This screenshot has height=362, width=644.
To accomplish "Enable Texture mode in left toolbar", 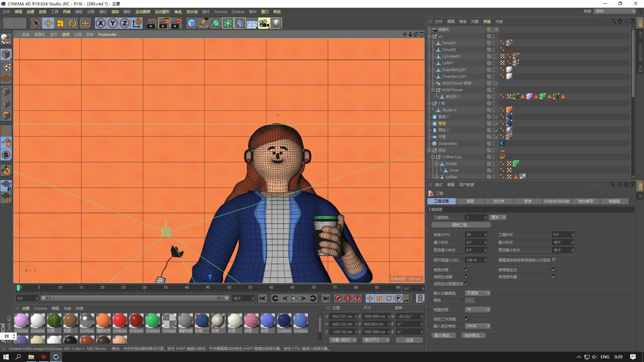I will [6, 67].
